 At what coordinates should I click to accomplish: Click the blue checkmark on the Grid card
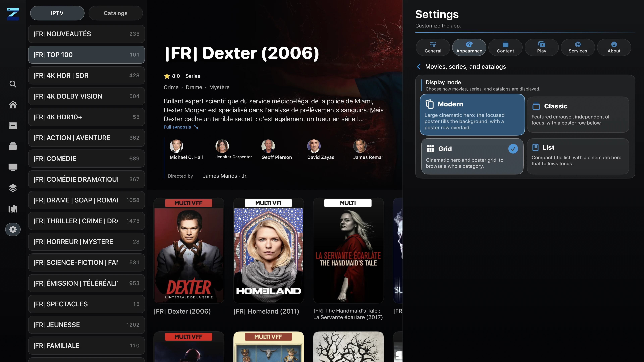click(513, 149)
